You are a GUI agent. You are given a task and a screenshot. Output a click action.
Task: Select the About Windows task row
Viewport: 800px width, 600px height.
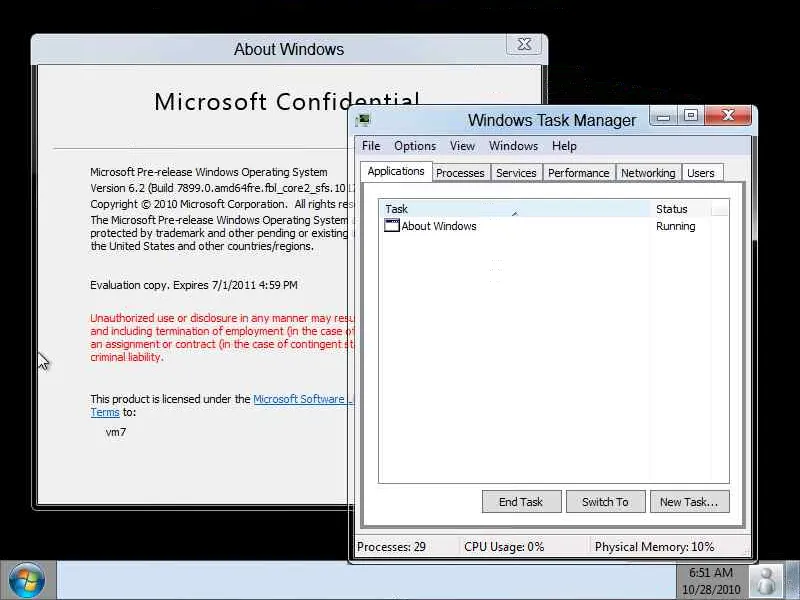click(x=554, y=226)
